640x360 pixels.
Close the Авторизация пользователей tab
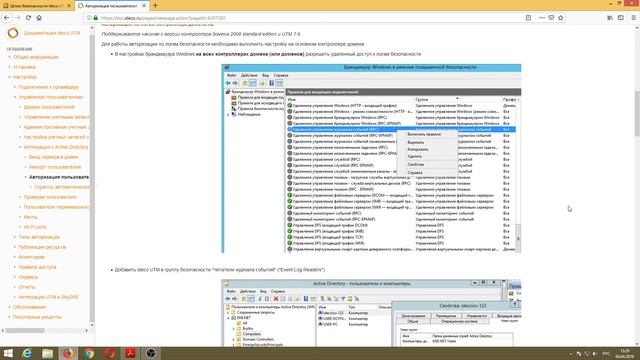[144, 6]
